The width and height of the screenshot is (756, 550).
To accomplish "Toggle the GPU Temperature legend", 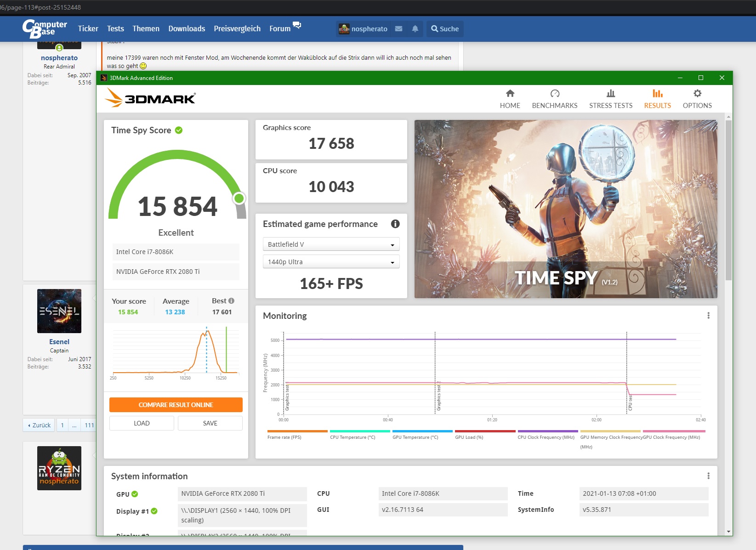I will pos(422,435).
